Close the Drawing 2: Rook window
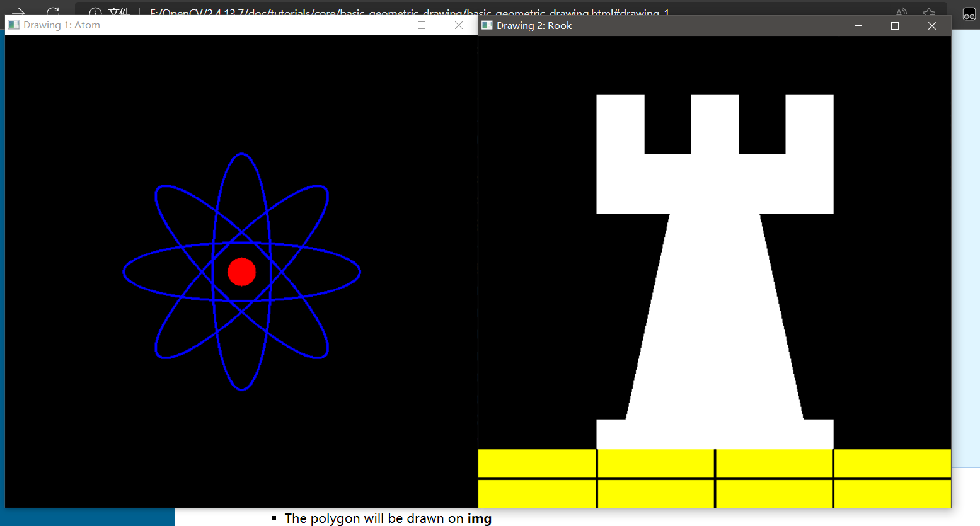The width and height of the screenshot is (980, 526). 932,26
